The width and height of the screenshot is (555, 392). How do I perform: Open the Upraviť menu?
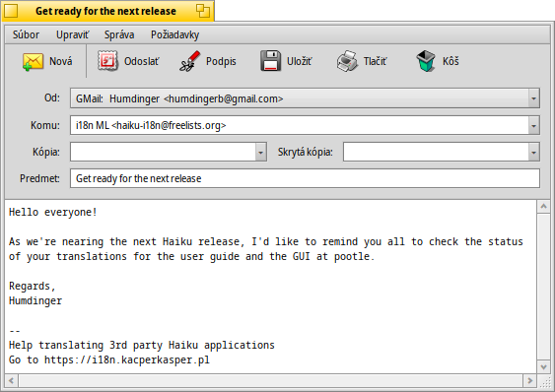click(73, 34)
